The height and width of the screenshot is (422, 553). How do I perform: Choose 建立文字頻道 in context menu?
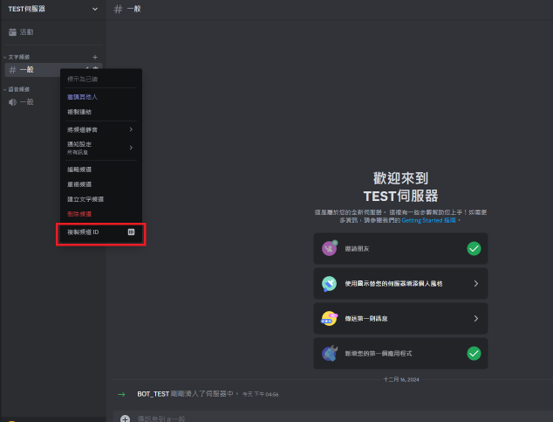click(x=85, y=199)
